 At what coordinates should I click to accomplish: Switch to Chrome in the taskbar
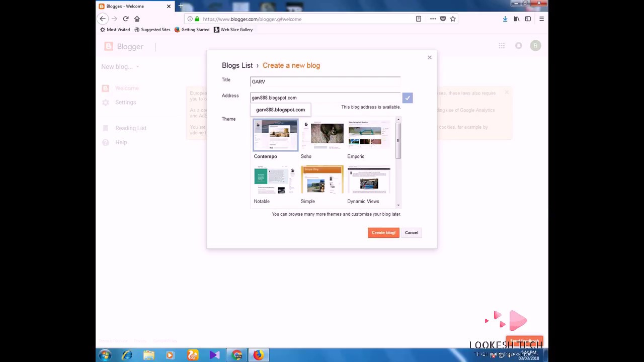coord(236,355)
